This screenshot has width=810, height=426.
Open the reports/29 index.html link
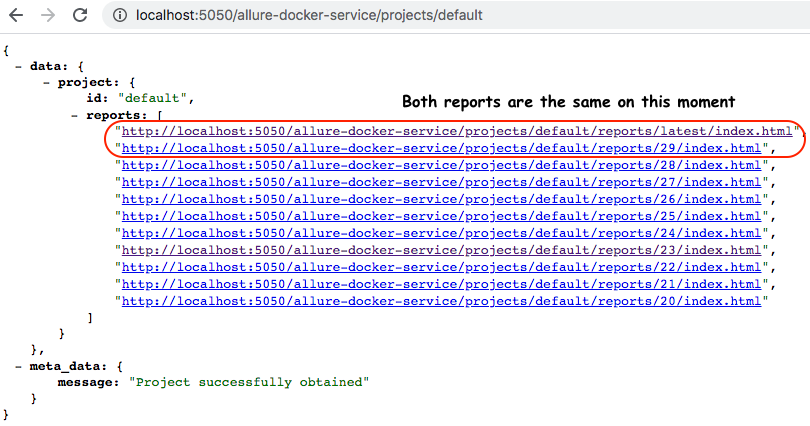(442, 148)
